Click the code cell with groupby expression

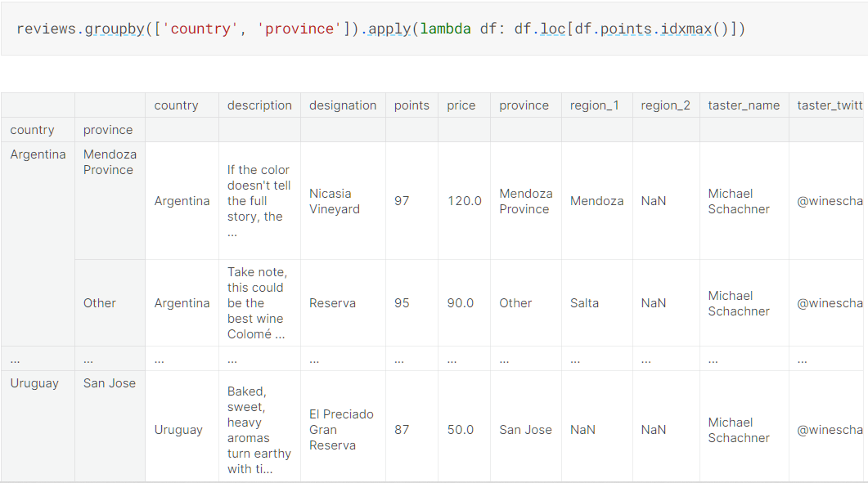pos(380,29)
